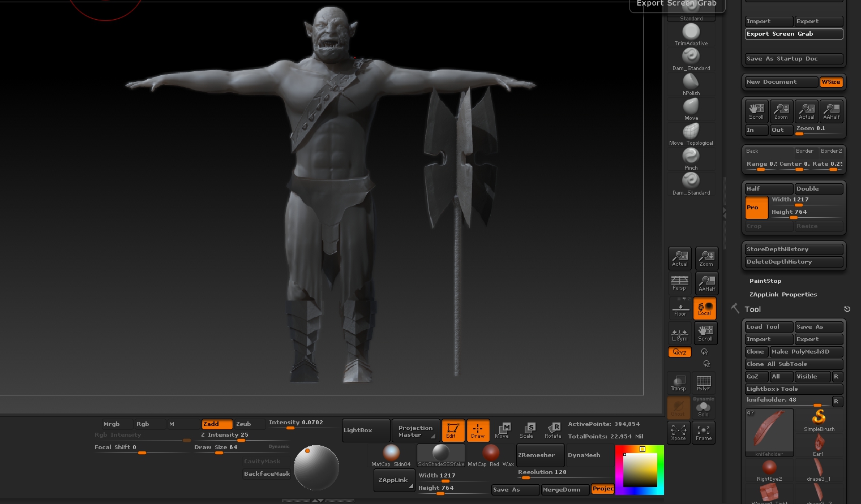Click the ZRemesher button

[x=540, y=455]
